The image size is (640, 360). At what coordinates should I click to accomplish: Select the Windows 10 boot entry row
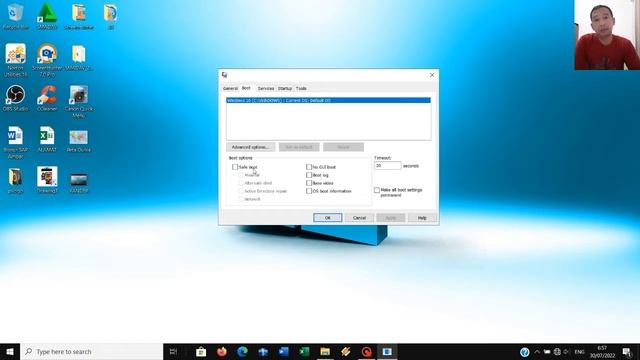[329, 100]
